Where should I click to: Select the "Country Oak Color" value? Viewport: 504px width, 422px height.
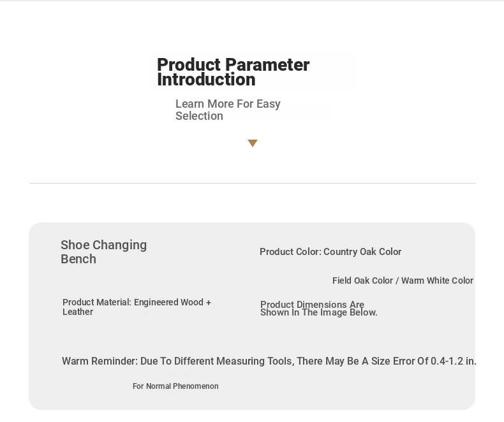(x=362, y=252)
